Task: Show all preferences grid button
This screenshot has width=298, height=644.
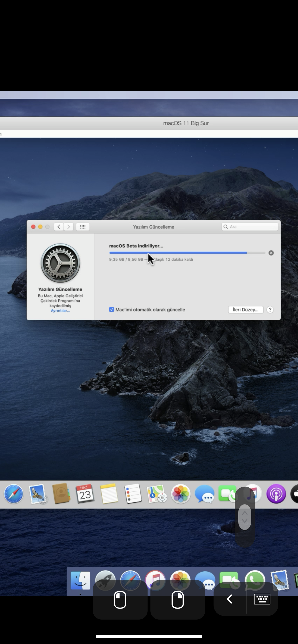Action: [x=83, y=227]
